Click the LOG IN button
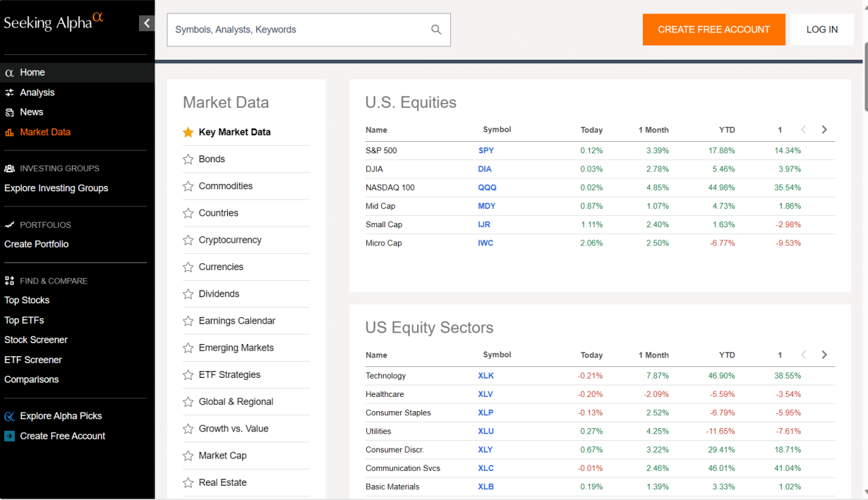Screen dimensions: 868x500 pyautogui.click(x=822, y=30)
